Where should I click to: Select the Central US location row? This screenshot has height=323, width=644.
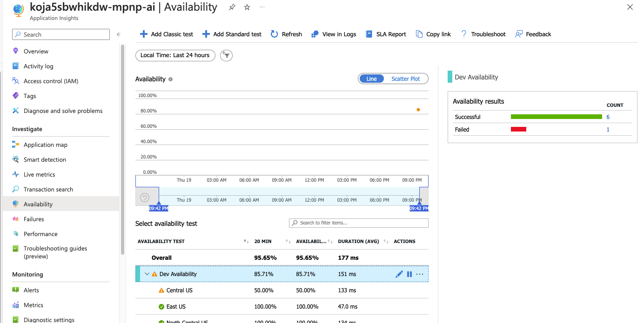coord(282,290)
